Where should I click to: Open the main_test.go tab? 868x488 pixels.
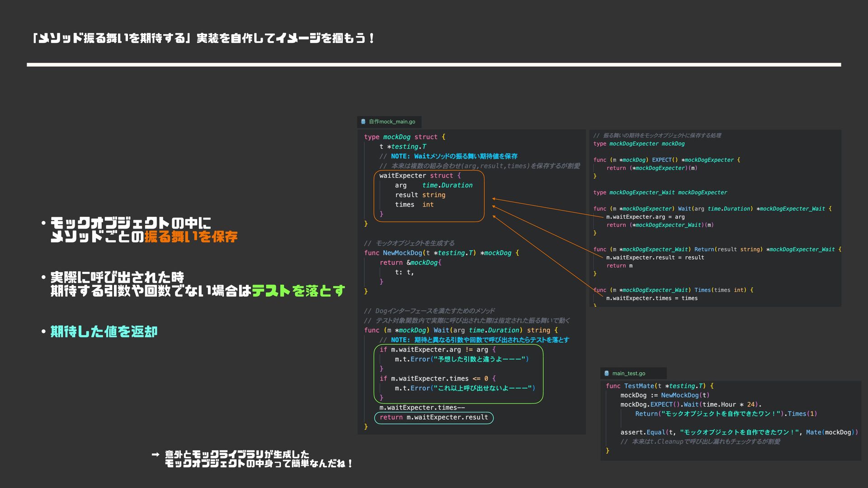pyautogui.click(x=628, y=373)
